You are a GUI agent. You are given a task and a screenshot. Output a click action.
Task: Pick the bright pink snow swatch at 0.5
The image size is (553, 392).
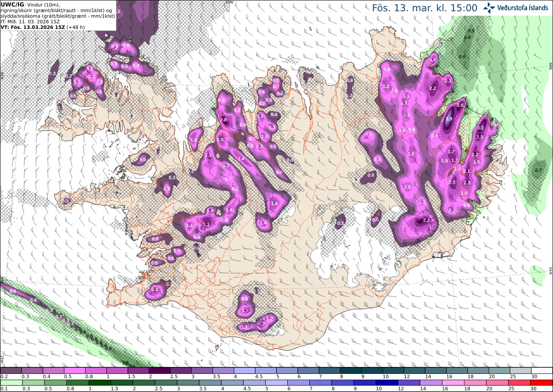[74, 370]
